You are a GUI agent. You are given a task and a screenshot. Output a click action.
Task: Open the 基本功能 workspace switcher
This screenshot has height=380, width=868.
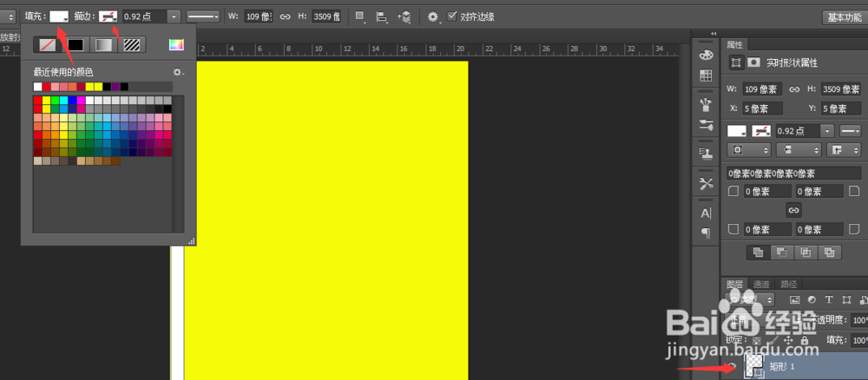(845, 16)
